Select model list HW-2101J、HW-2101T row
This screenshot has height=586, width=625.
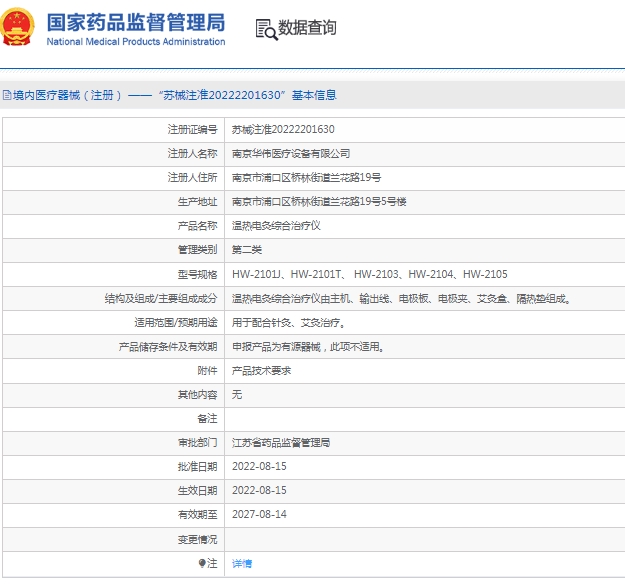click(369, 274)
